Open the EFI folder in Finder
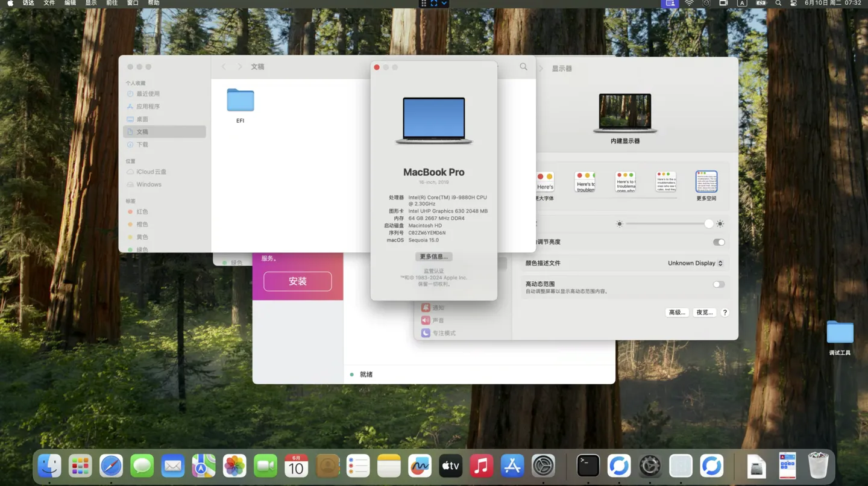Viewport: 868px width, 486px height. tap(240, 101)
